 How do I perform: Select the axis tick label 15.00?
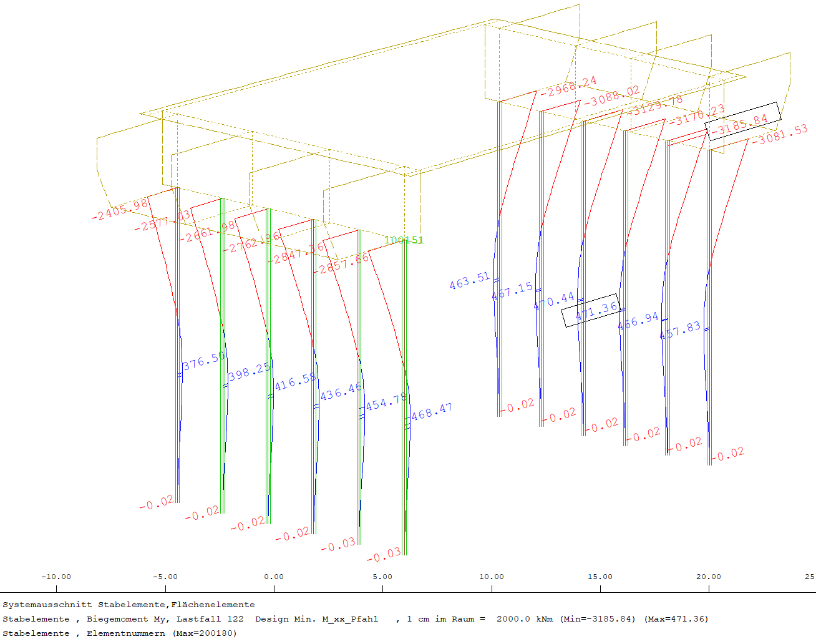point(600,577)
